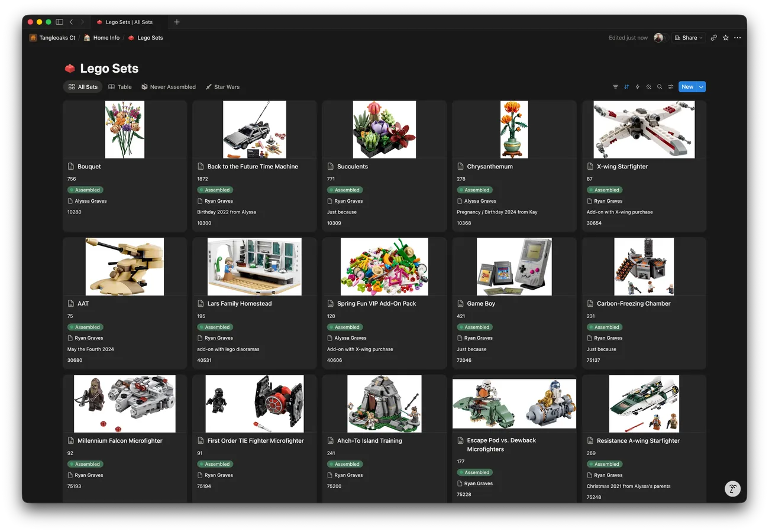The width and height of the screenshot is (769, 532).
Task: Open the Bouquet set thumbnail image
Action: click(125, 129)
